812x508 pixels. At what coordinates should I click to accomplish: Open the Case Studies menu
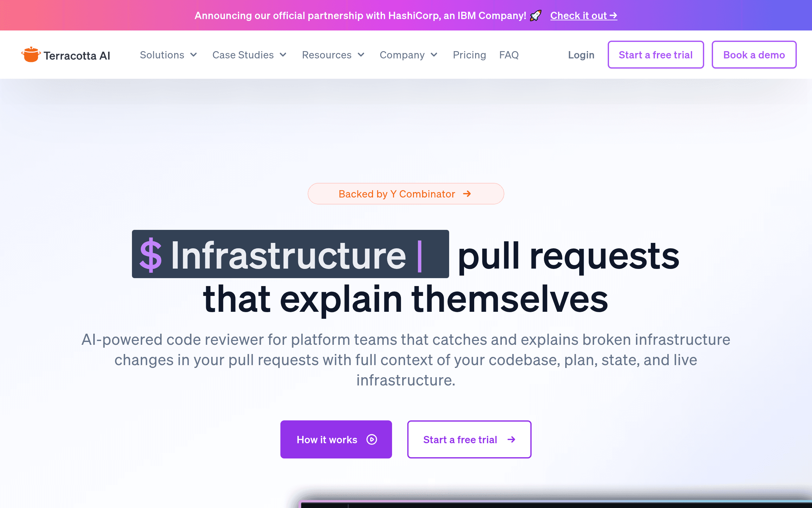(250, 55)
